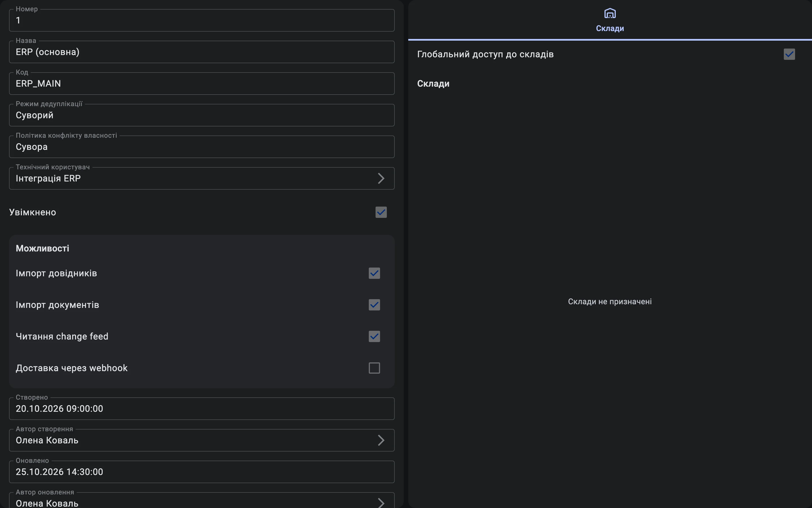
Task: Switch to the Склади tab label
Action: [610, 28]
